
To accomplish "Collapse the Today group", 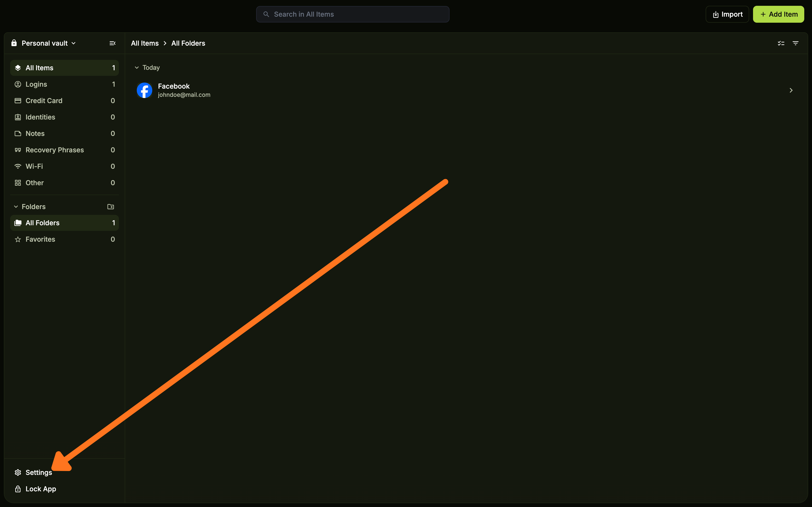I will point(137,68).
